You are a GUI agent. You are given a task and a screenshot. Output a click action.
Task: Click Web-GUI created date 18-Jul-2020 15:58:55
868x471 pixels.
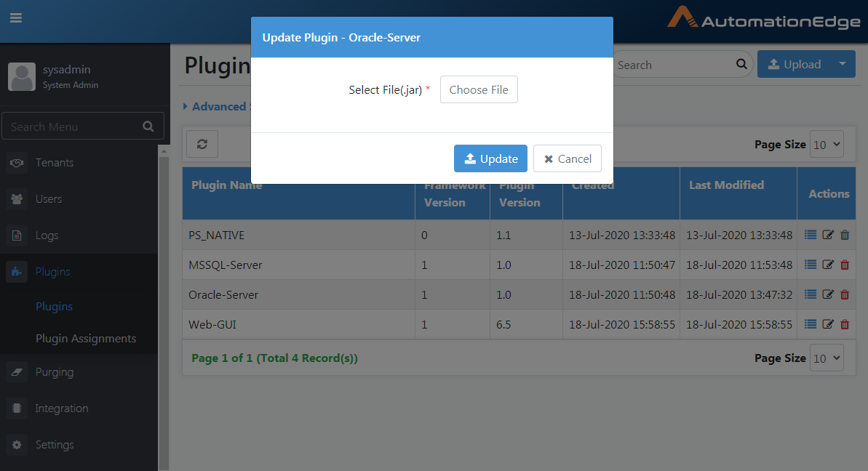pyautogui.click(x=622, y=324)
